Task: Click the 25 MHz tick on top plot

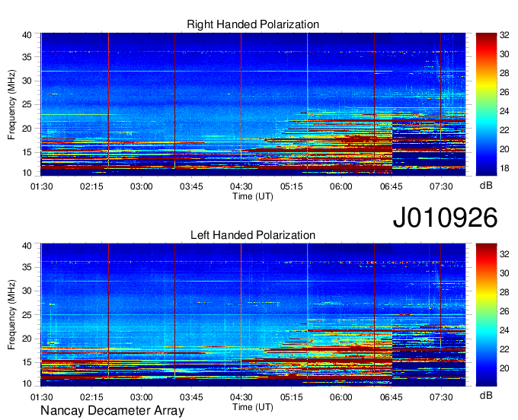Action: click(27, 104)
